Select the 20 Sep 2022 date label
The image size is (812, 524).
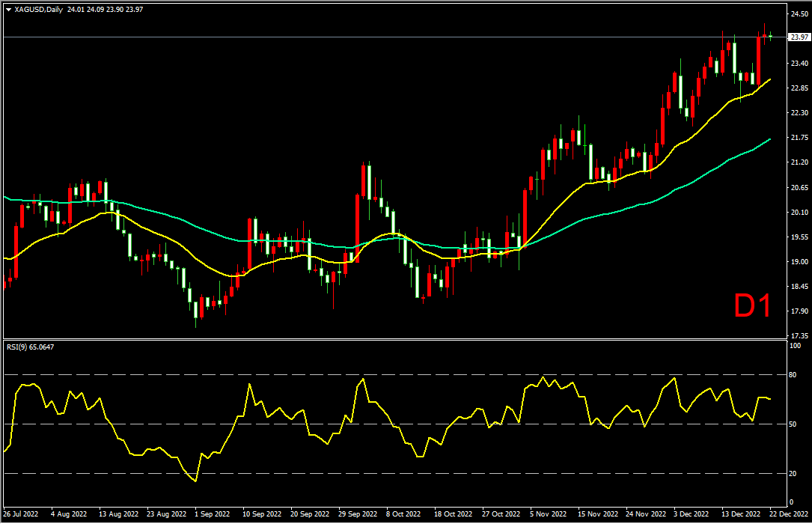310,514
